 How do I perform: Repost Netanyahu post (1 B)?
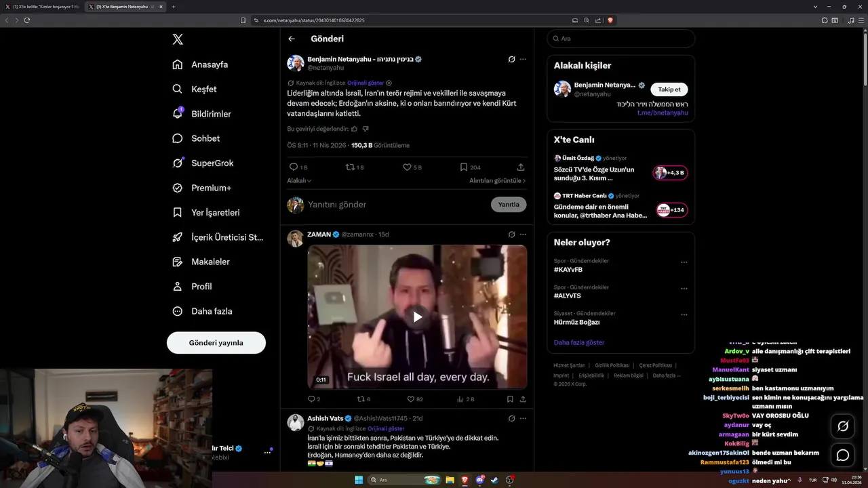355,167
